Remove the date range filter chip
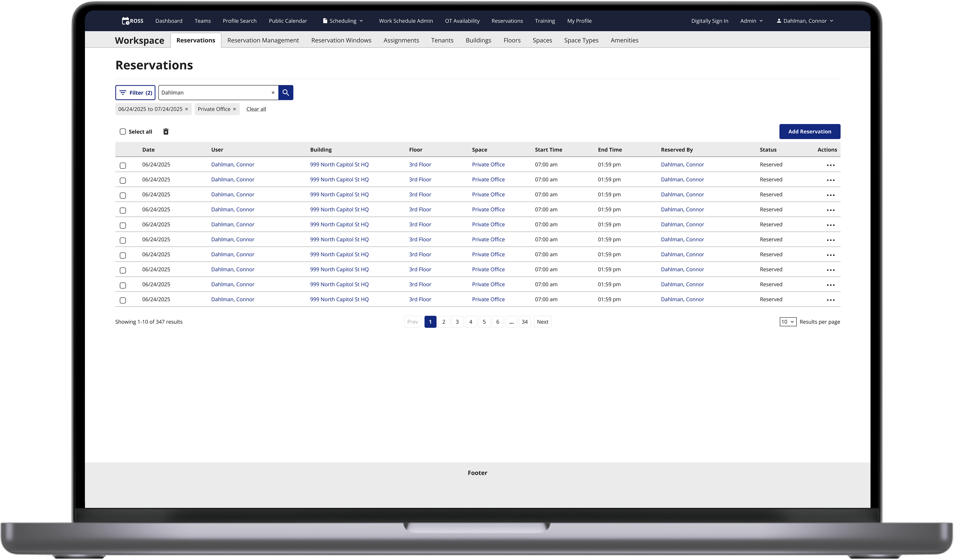Viewport: 954px width, 560px height. [186, 109]
